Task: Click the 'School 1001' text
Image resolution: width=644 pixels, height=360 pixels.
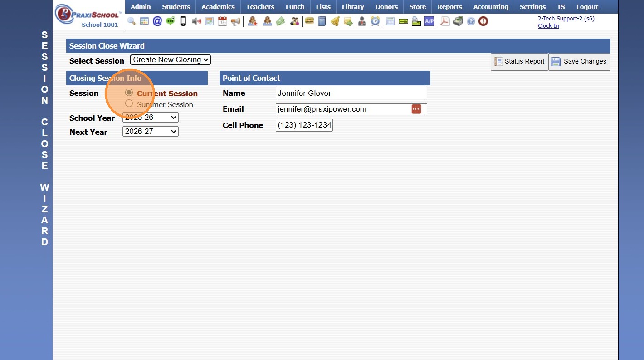Action: pyautogui.click(x=100, y=25)
